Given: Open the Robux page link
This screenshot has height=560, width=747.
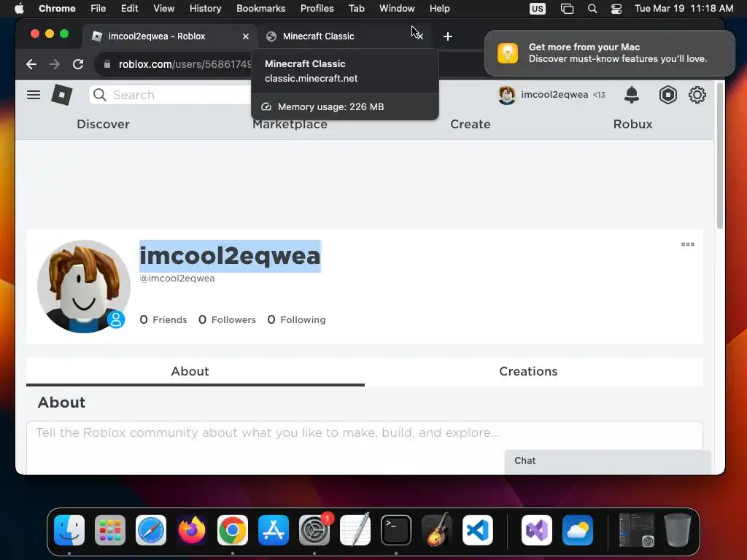Looking at the screenshot, I should tap(632, 124).
